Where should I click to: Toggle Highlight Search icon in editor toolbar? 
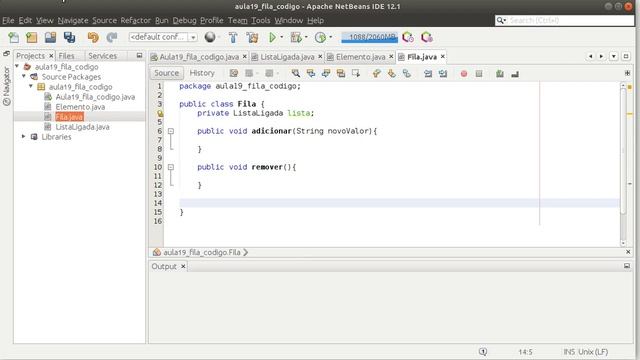point(341,73)
